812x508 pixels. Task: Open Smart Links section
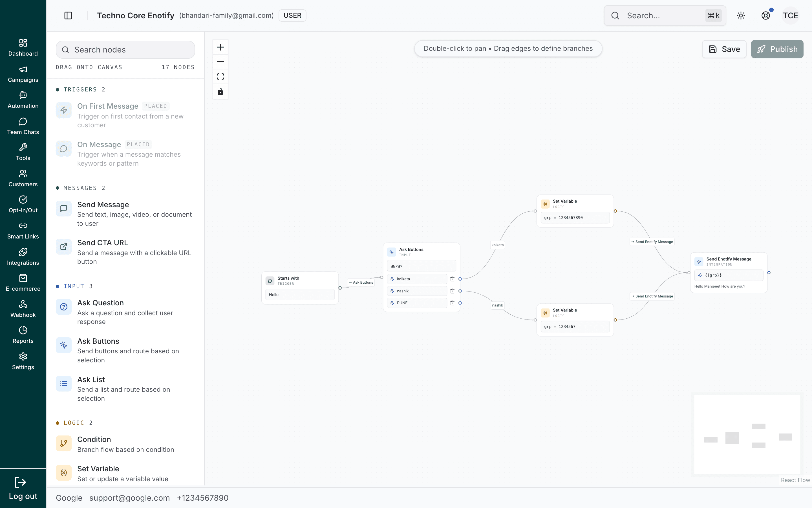23,231
